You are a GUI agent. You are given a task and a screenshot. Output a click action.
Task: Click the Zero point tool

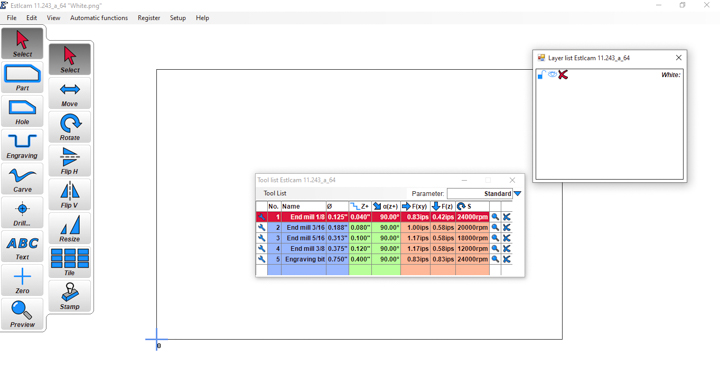[22, 281]
